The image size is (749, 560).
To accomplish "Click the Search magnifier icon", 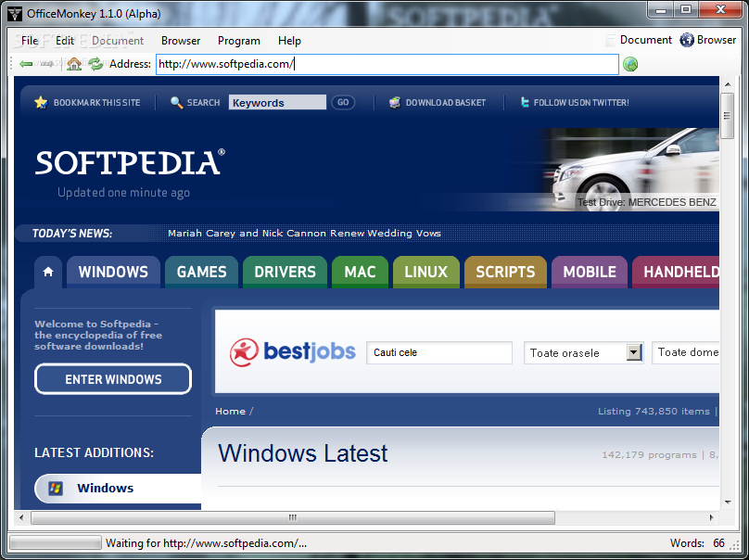I will (177, 102).
